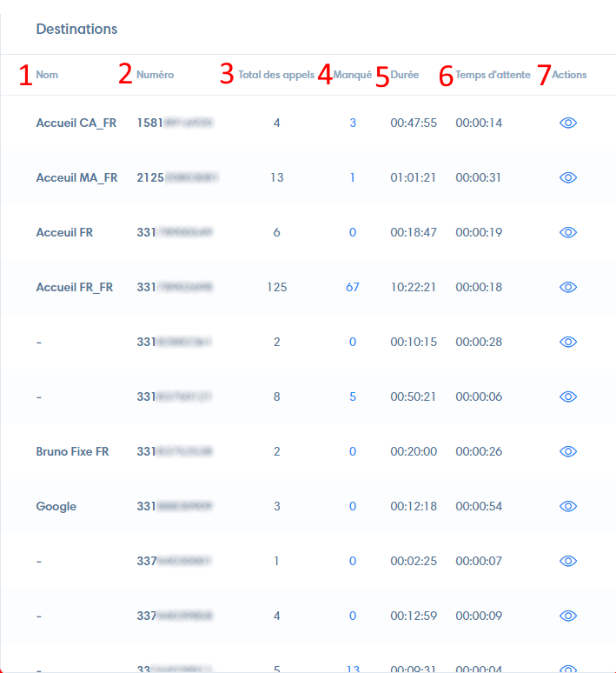Sort by Temps d'attente header
This screenshot has height=673, width=616.
[493, 75]
